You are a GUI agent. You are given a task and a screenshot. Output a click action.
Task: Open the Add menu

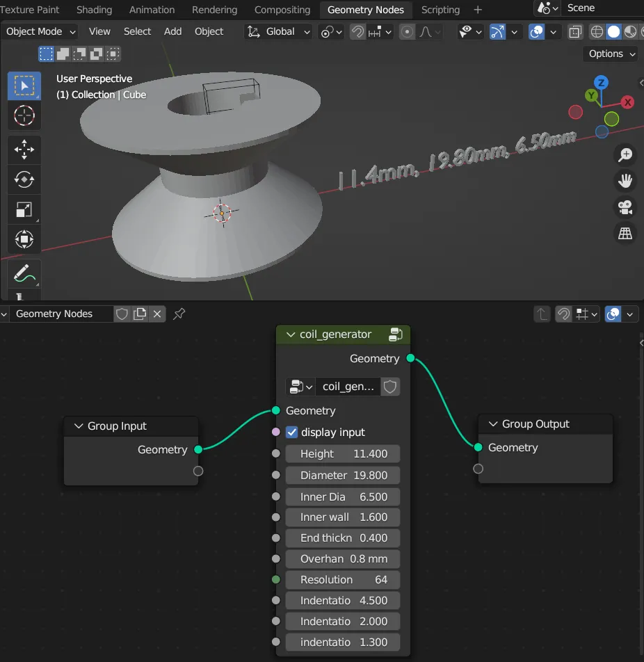pyautogui.click(x=172, y=32)
